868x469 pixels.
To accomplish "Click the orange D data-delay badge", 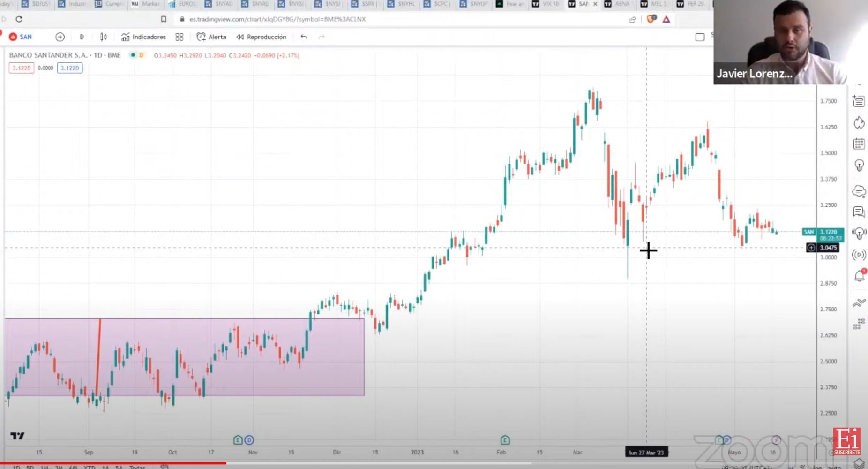I will pos(141,55).
